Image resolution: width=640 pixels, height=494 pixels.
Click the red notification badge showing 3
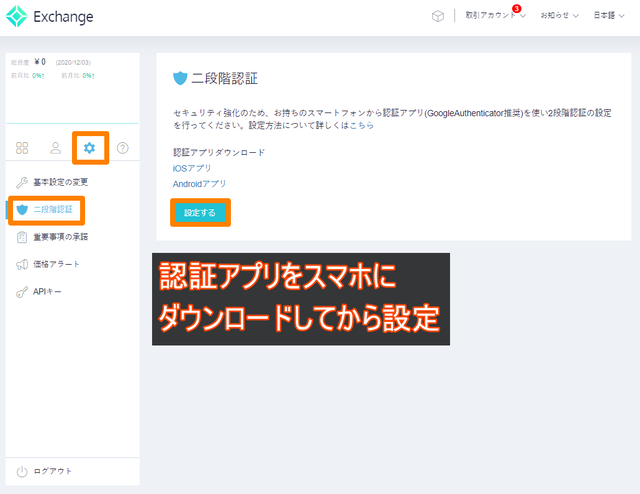click(x=516, y=9)
